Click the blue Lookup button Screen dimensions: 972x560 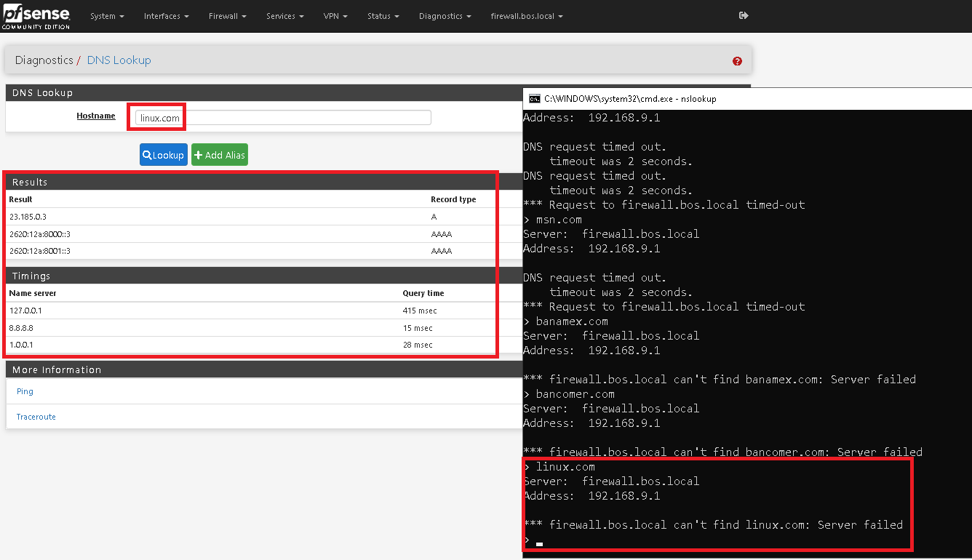pyautogui.click(x=164, y=155)
